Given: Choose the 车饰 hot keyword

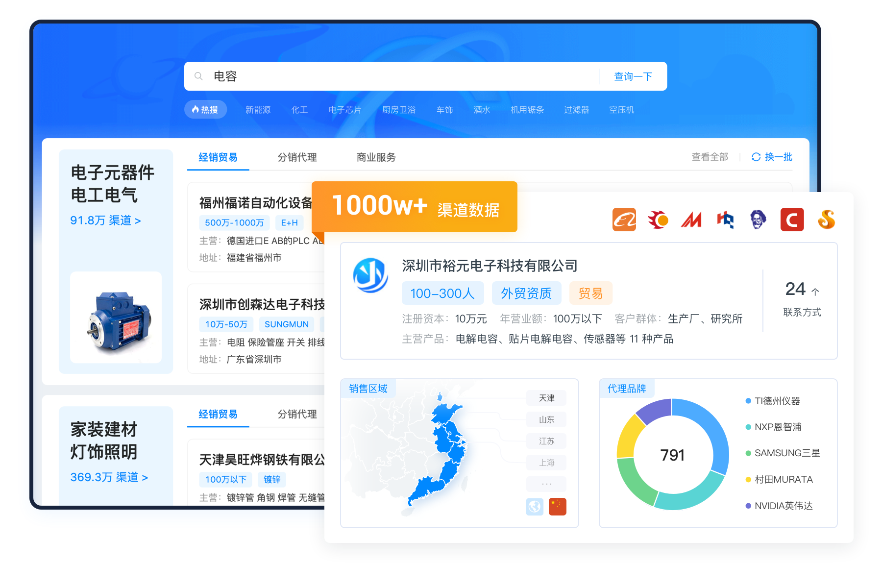Looking at the screenshot, I should point(445,110).
